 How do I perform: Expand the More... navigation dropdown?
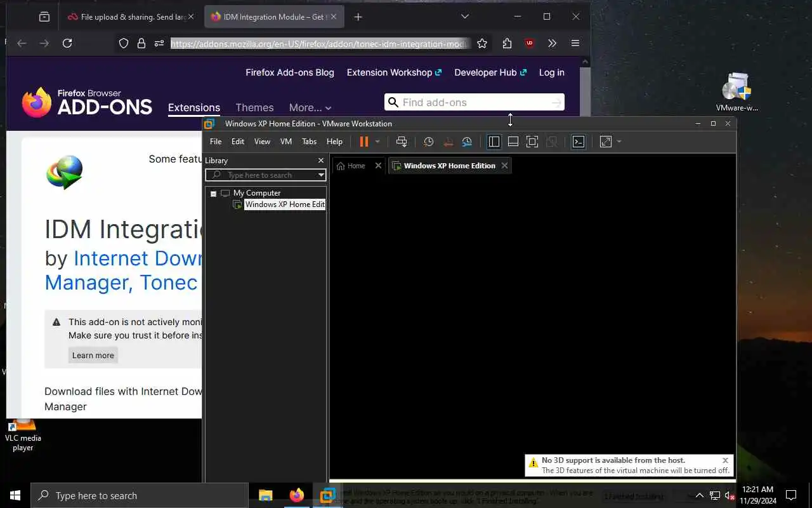pyautogui.click(x=310, y=108)
